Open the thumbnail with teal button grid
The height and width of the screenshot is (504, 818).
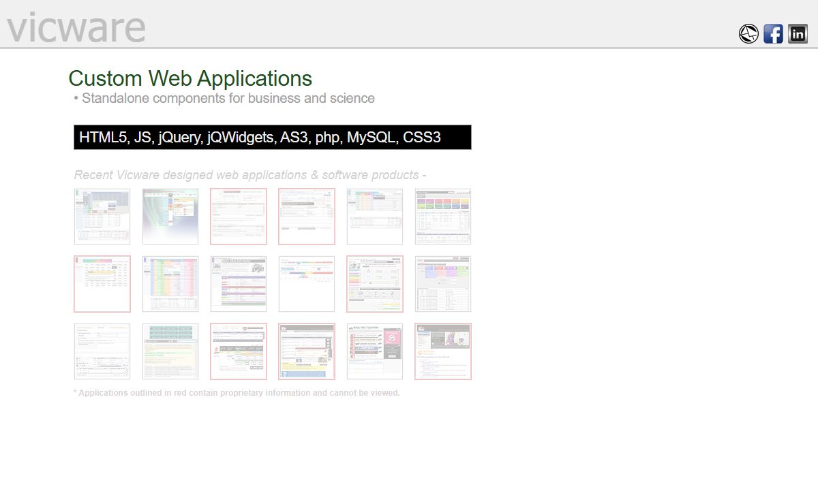pos(170,351)
